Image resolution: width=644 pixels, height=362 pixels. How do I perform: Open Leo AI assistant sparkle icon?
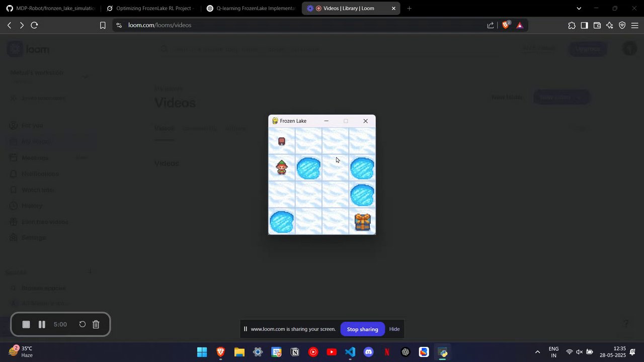pos(610,25)
